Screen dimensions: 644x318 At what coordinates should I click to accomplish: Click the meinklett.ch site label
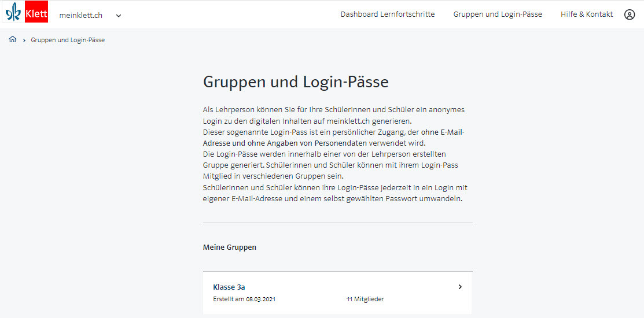click(x=81, y=16)
